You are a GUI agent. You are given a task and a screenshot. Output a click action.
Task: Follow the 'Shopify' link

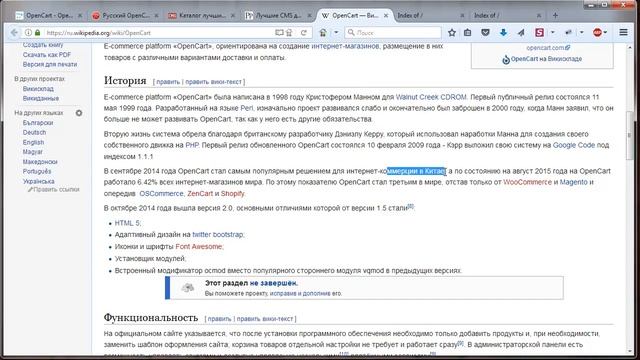(x=232, y=193)
